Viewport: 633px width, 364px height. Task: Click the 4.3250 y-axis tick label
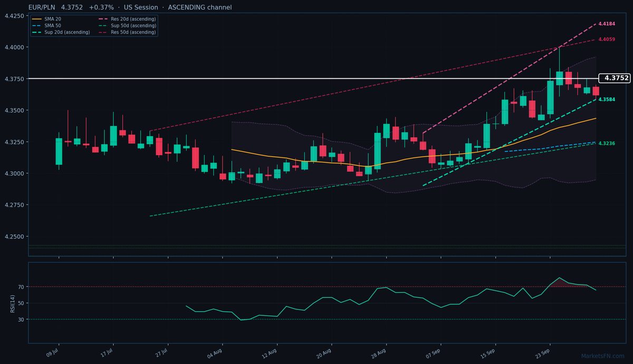14,142
